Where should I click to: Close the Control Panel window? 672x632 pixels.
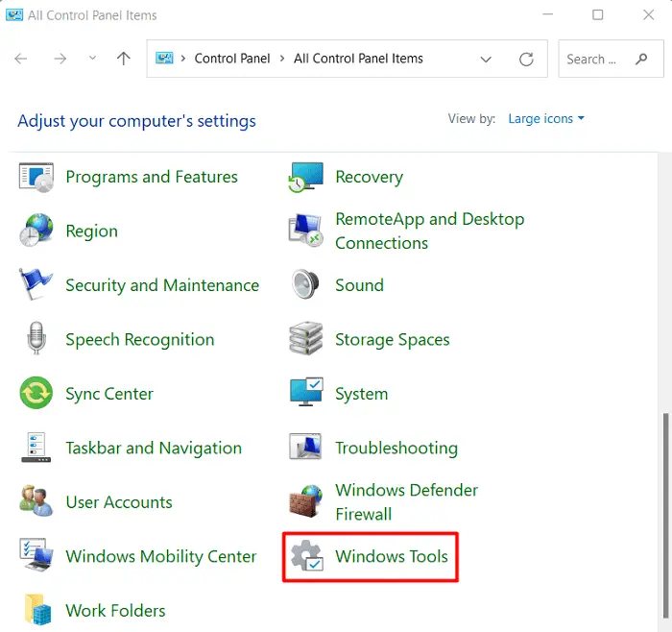[x=648, y=14]
